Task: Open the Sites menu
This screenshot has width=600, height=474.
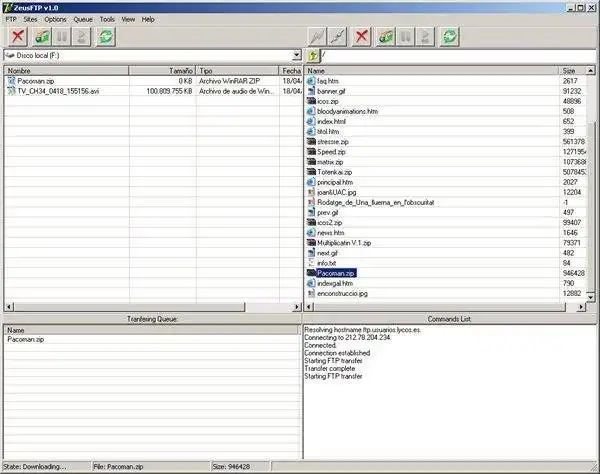Action: coord(30,19)
